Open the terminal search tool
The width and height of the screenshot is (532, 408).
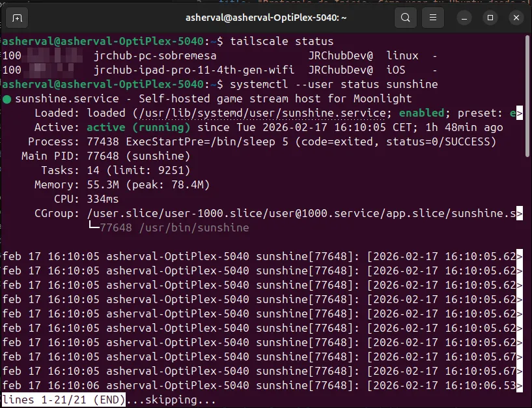pos(406,18)
